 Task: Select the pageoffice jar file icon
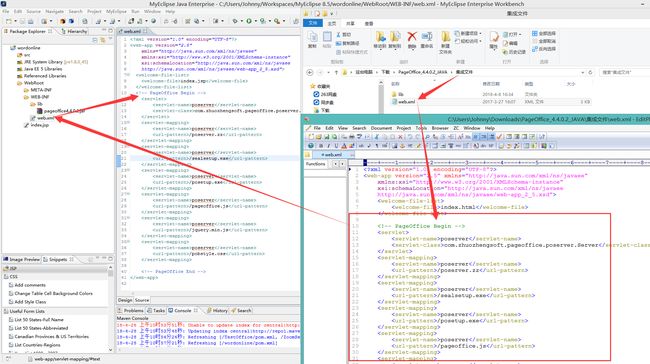point(40,111)
